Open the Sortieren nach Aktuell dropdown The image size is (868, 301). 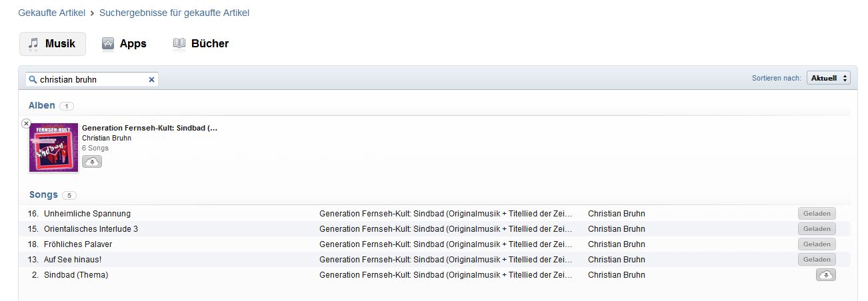[x=829, y=78]
